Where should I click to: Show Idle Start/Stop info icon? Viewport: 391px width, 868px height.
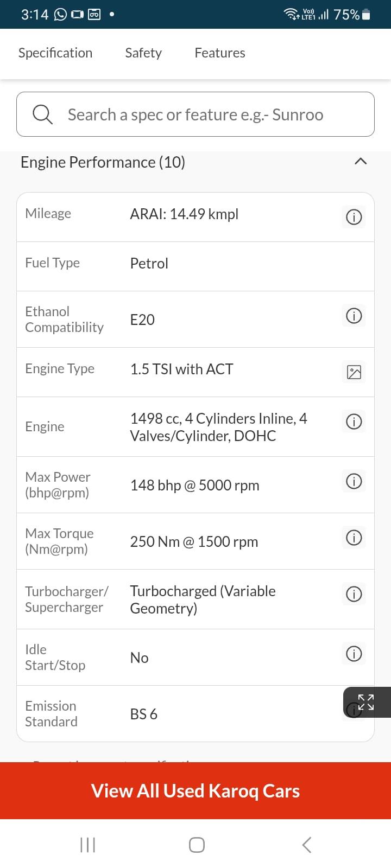point(354,654)
